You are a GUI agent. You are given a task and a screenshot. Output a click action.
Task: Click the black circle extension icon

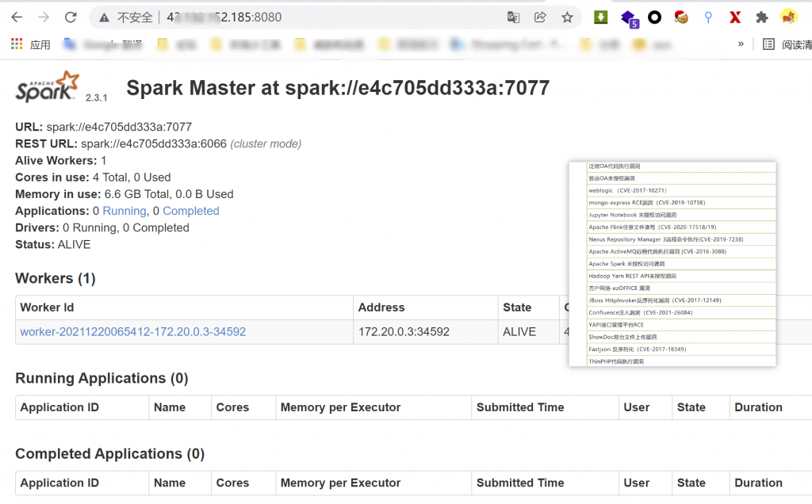pos(654,17)
